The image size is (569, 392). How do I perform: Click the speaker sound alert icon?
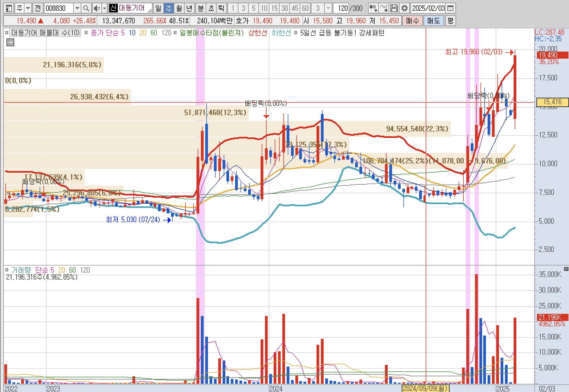click(x=96, y=8)
